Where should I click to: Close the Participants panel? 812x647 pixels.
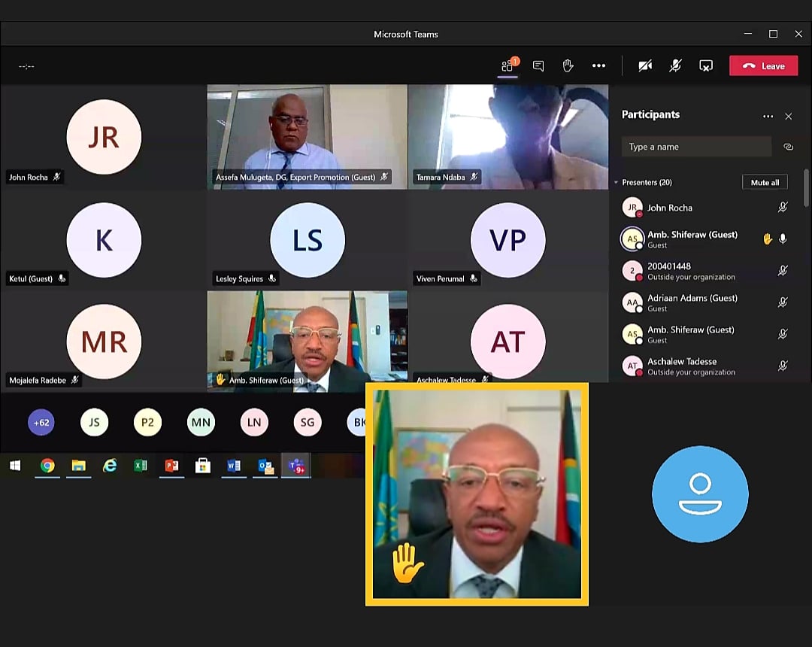pos(788,117)
